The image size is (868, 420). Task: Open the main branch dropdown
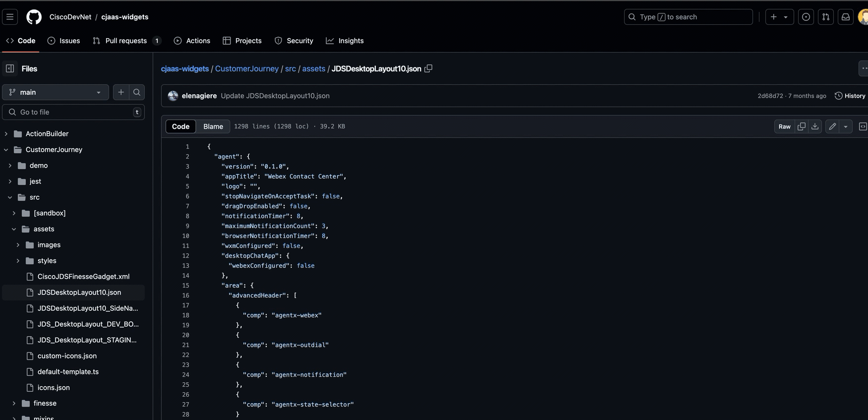[56, 92]
